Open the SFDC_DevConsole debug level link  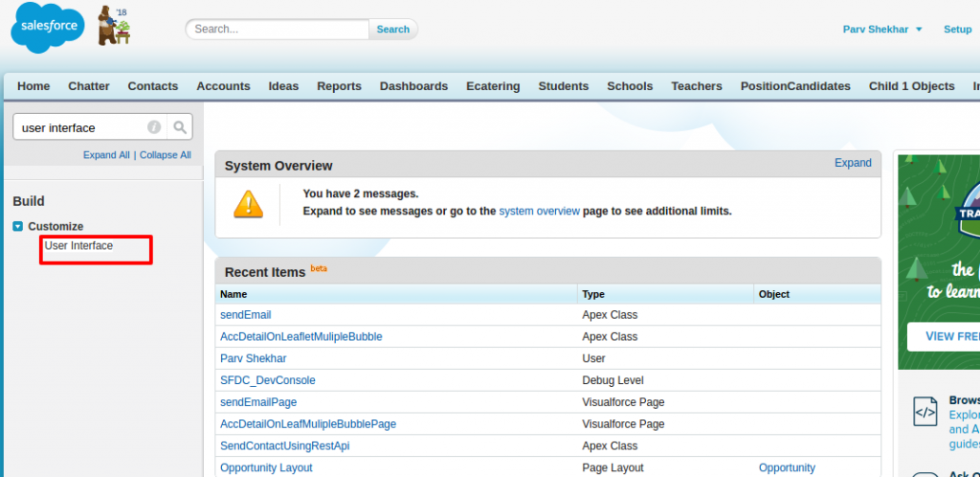[x=268, y=380]
